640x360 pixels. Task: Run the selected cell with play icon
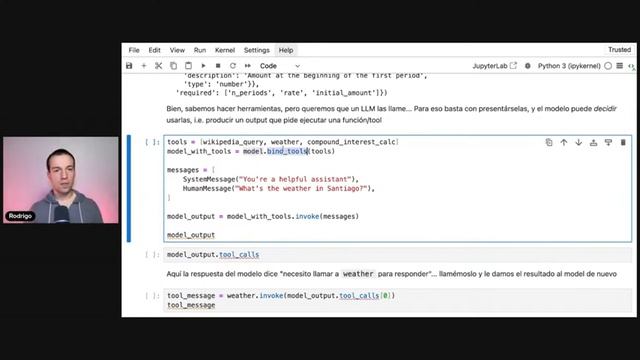tap(203, 66)
